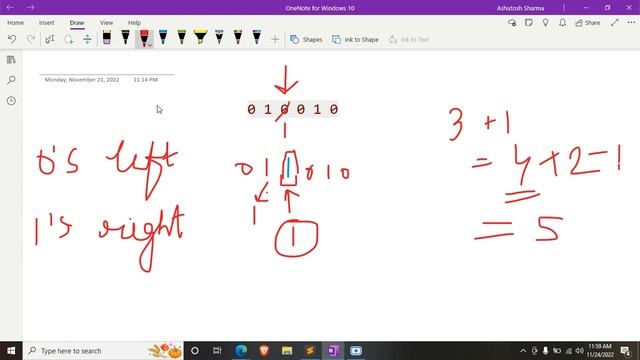640x360 pixels.
Task: Open the search pane magnifier
Action: [11, 80]
